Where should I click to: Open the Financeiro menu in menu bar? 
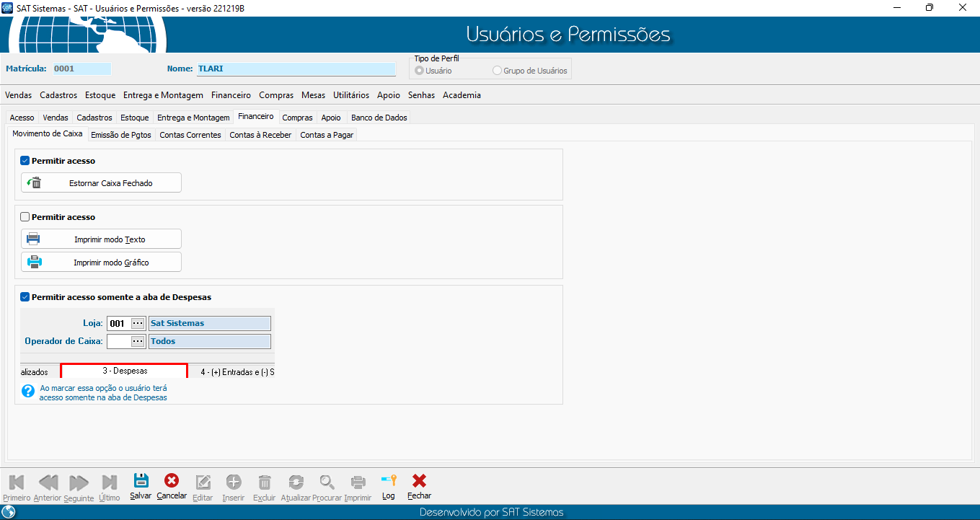click(x=231, y=95)
